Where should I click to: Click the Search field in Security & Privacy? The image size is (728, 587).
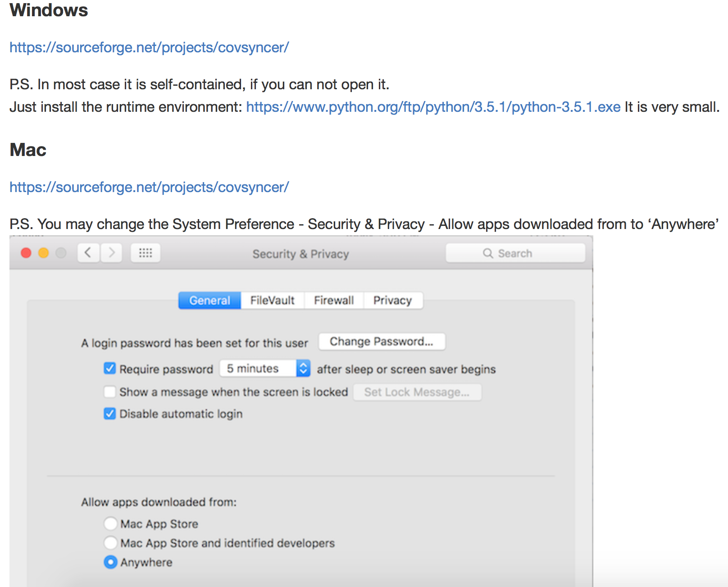click(x=515, y=253)
